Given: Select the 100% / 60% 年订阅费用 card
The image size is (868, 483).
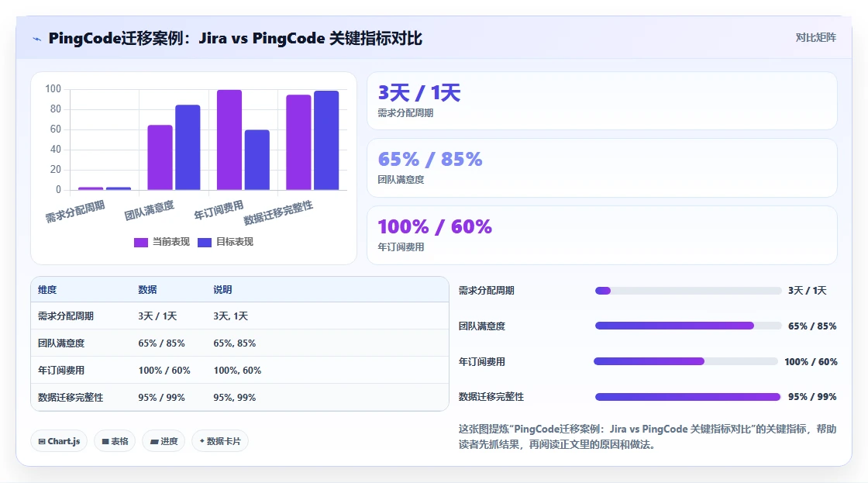Looking at the screenshot, I should coord(601,236).
